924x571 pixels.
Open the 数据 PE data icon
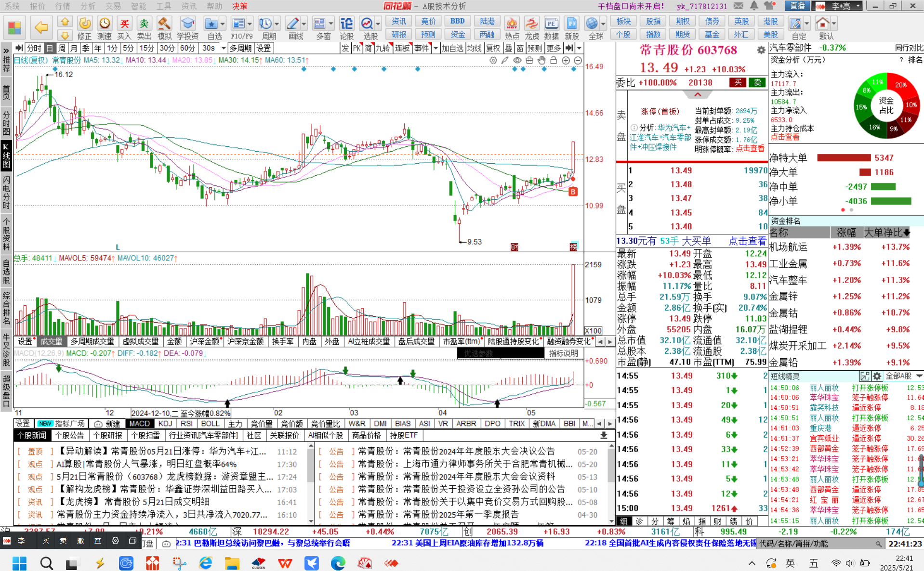coord(552,28)
